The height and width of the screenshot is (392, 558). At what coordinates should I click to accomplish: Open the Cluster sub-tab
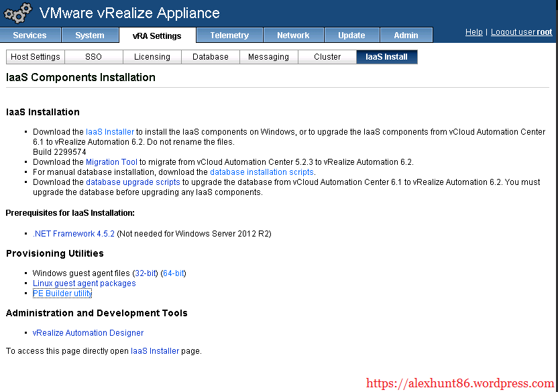327,57
